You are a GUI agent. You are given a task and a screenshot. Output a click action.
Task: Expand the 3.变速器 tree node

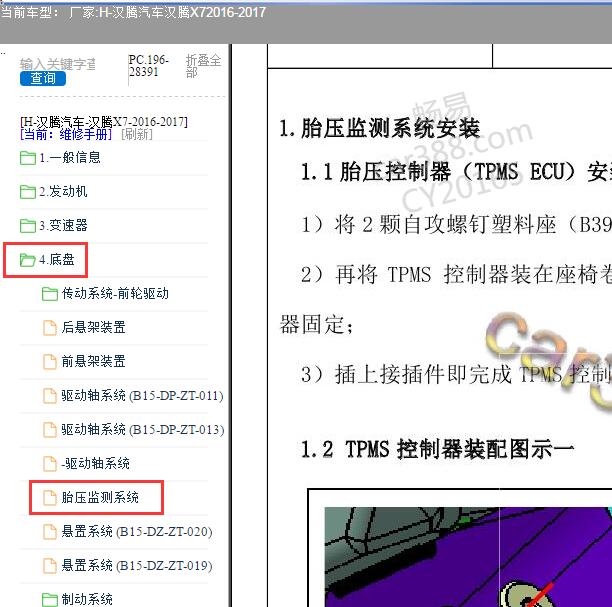(x=63, y=226)
